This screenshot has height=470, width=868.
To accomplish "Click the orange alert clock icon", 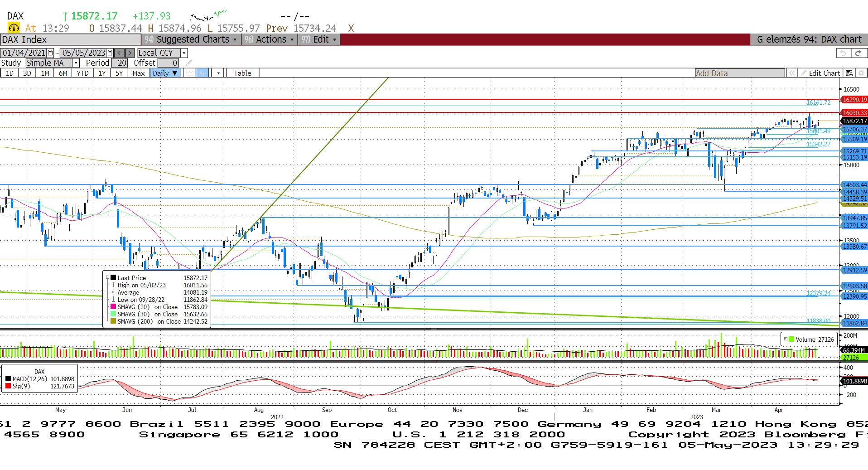I will 14,28.
